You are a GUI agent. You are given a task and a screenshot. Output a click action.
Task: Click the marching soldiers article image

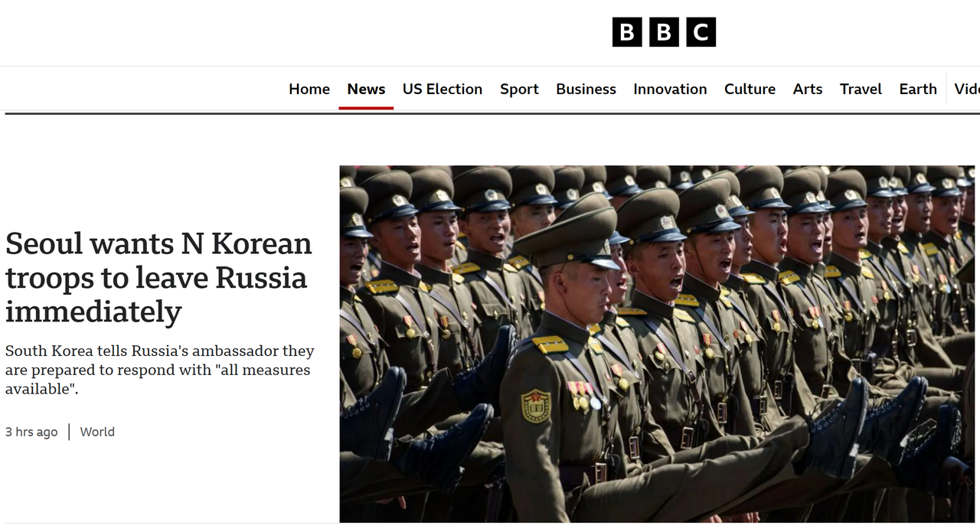tap(657, 344)
